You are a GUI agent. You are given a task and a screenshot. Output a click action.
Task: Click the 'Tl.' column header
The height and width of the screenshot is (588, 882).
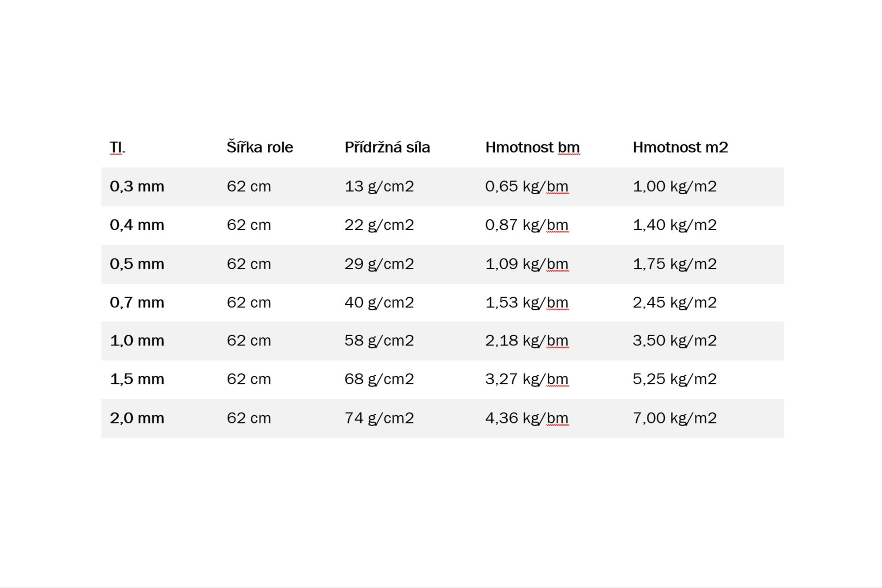click(x=117, y=147)
